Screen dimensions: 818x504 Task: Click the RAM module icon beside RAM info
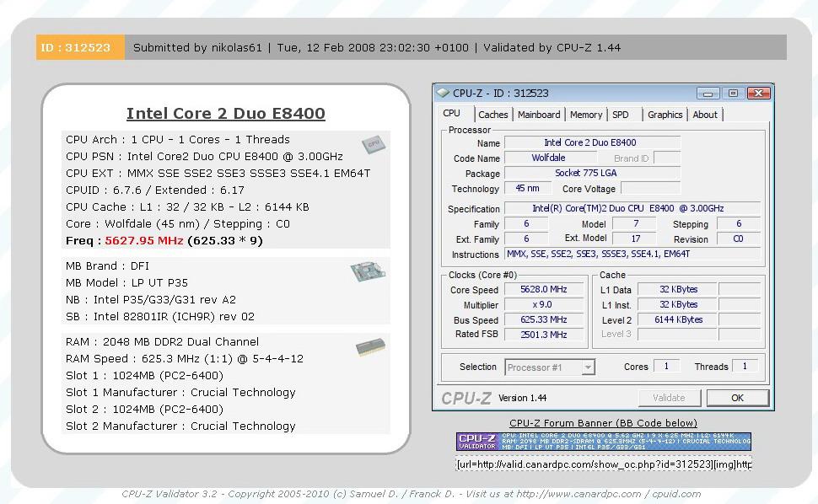click(x=370, y=346)
